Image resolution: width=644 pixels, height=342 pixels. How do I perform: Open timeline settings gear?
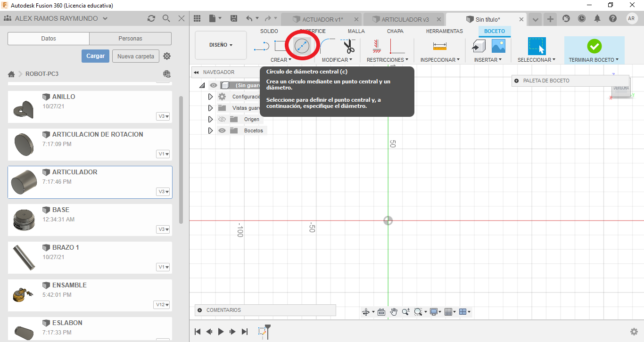click(634, 332)
